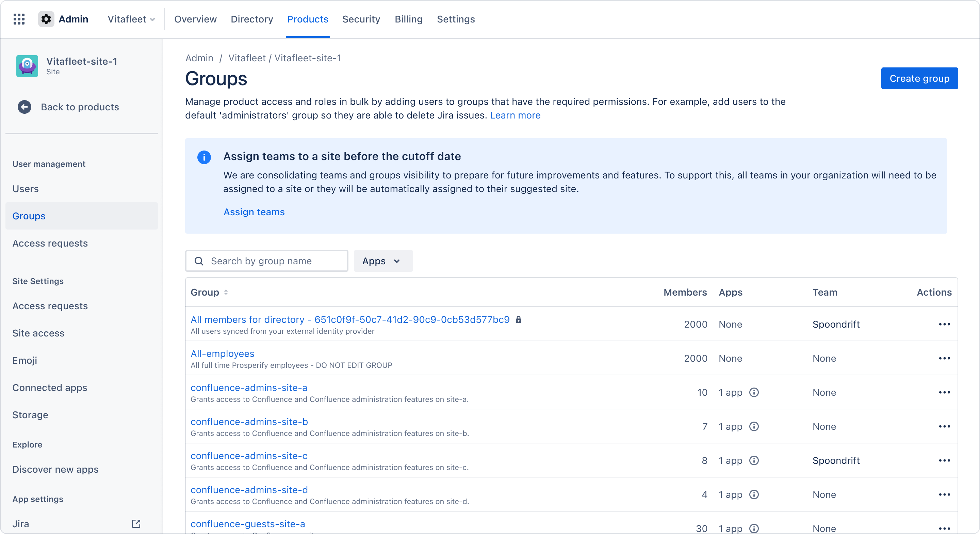Click in the Search by group name field
Viewport: 980px width, 534px height.
coord(267,261)
